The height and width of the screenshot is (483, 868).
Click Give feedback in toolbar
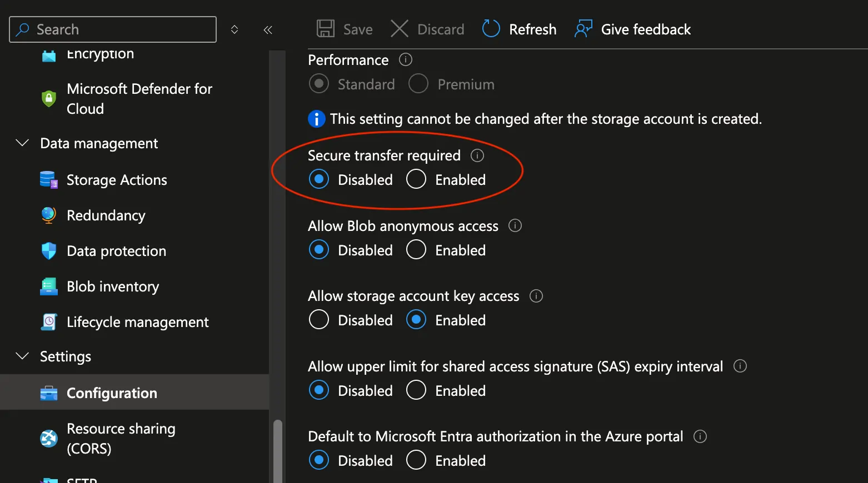[633, 29]
